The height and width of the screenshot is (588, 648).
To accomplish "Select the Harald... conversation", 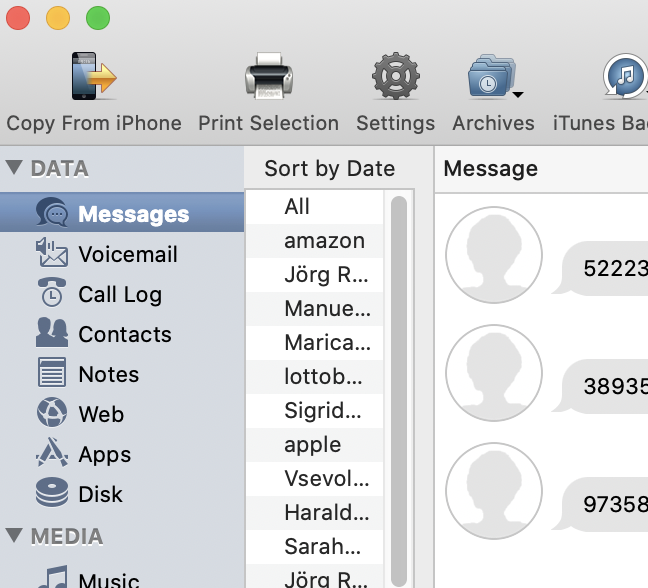I will 315,513.
